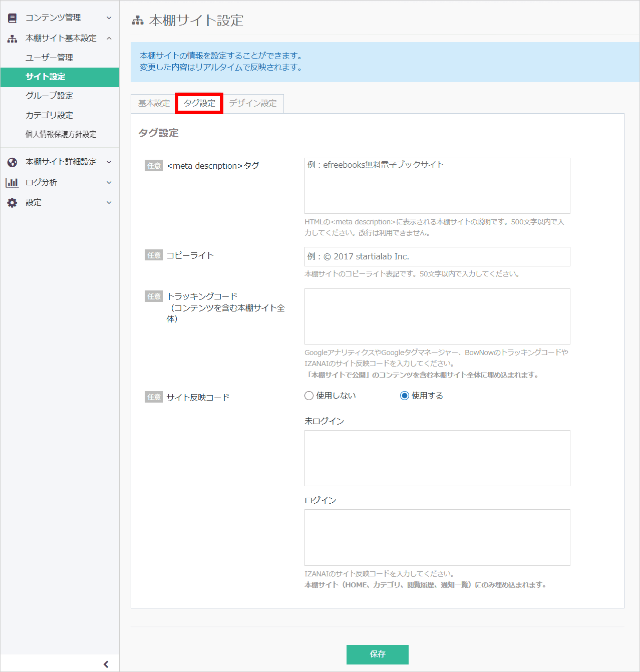This screenshot has width=640, height=672.
Task: Choose 使用しない for サイト反映コード
Action: point(309,396)
